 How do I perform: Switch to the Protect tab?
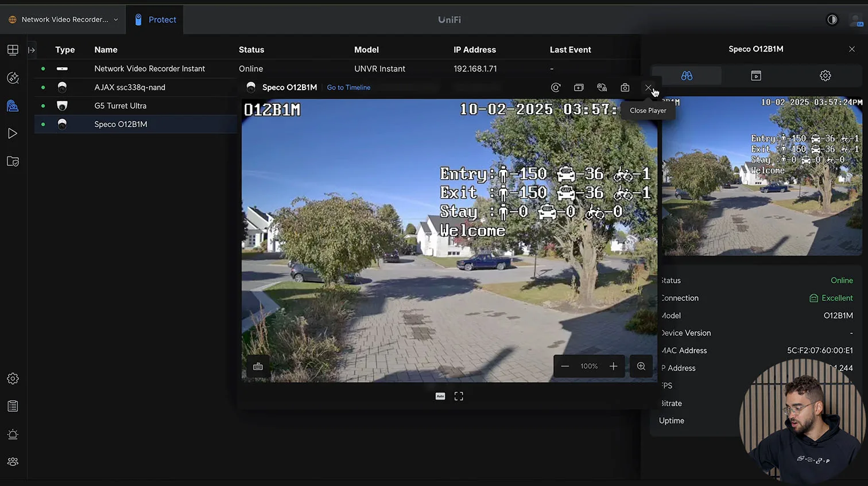tap(155, 20)
